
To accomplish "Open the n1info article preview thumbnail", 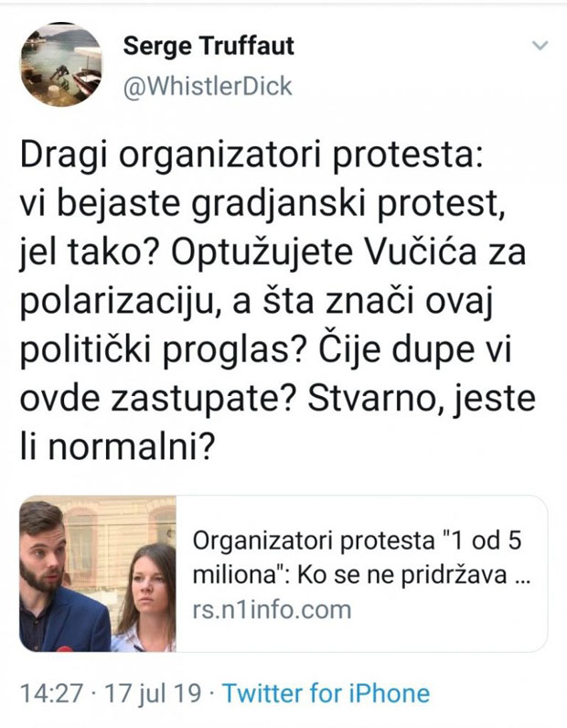I will tap(97, 573).
